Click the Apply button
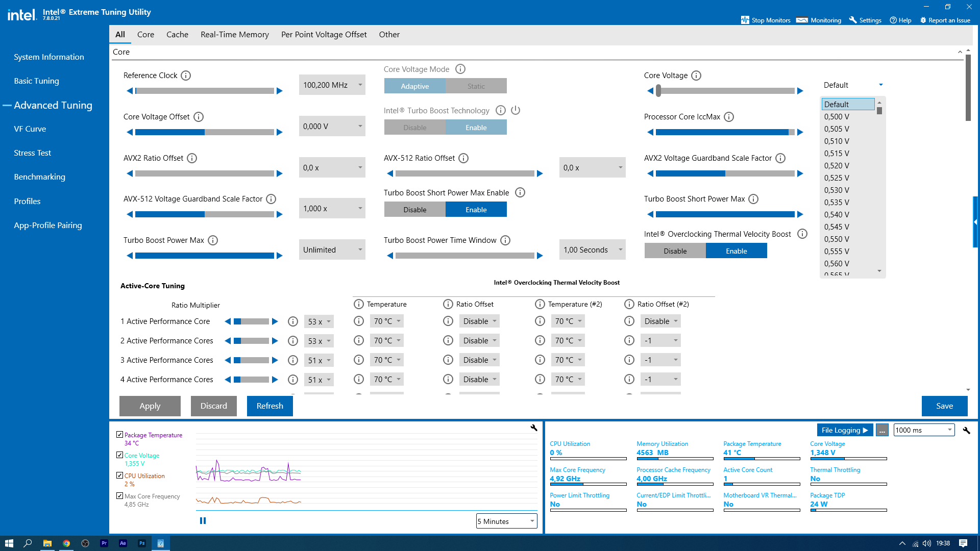Image resolution: width=980 pixels, height=551 pixels. tap(150, 406)
